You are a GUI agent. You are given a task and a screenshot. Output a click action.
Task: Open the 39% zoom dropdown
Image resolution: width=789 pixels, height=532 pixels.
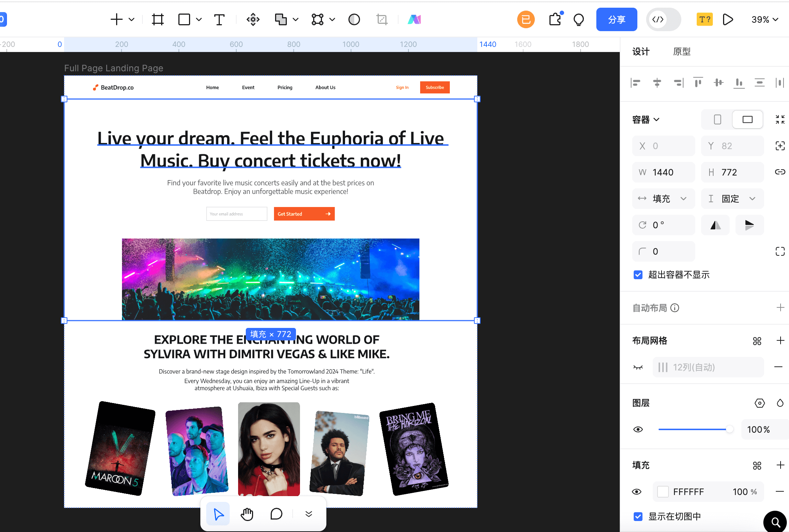tap(764, 19)
